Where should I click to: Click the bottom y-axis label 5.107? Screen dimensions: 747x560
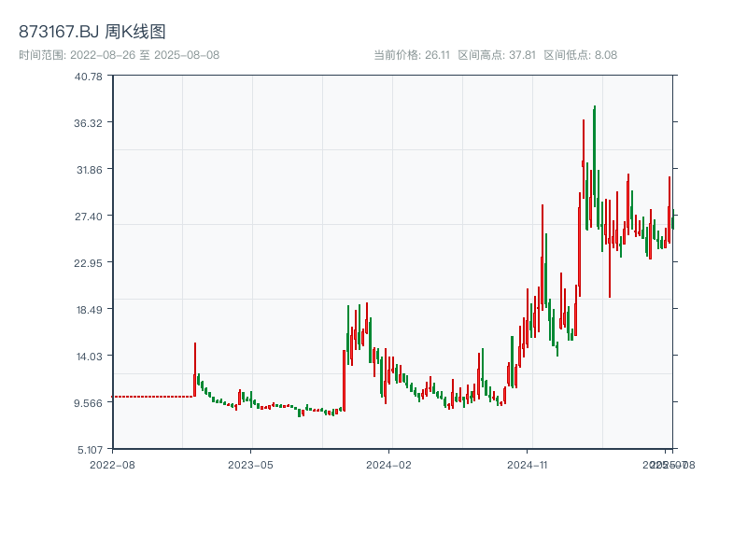[x=87, y=447]
